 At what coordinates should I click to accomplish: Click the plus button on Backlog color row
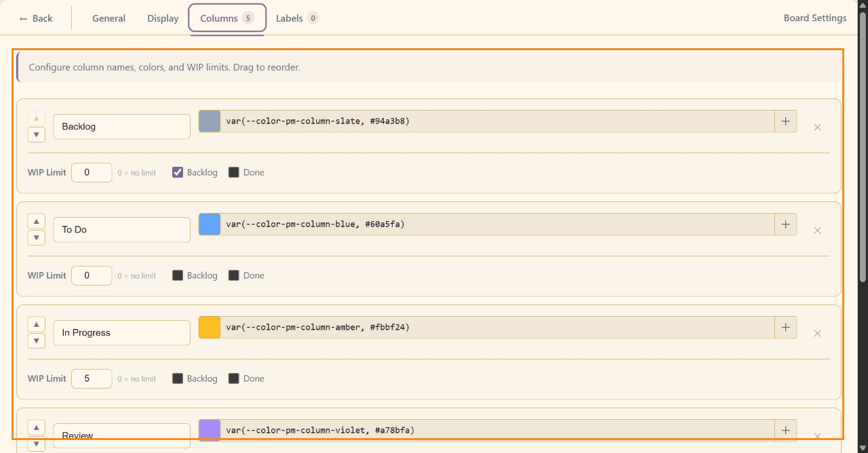[x=786, y=121]
